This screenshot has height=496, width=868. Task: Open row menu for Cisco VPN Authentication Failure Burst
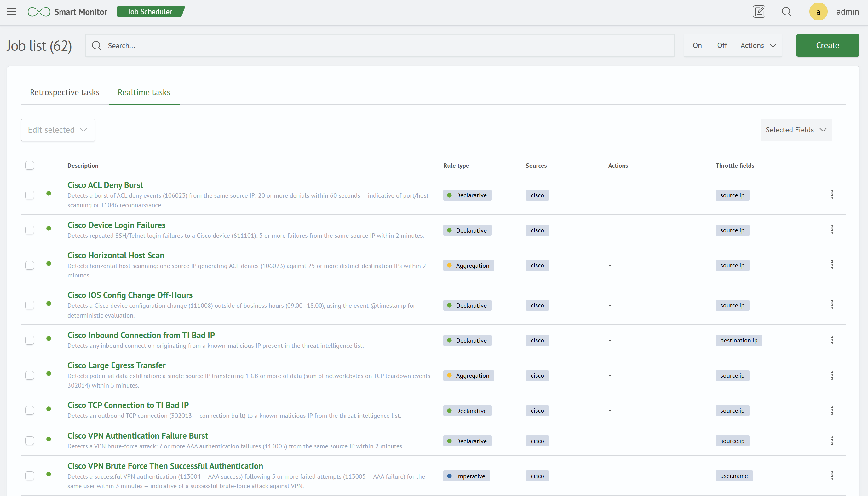pos(831,441)
